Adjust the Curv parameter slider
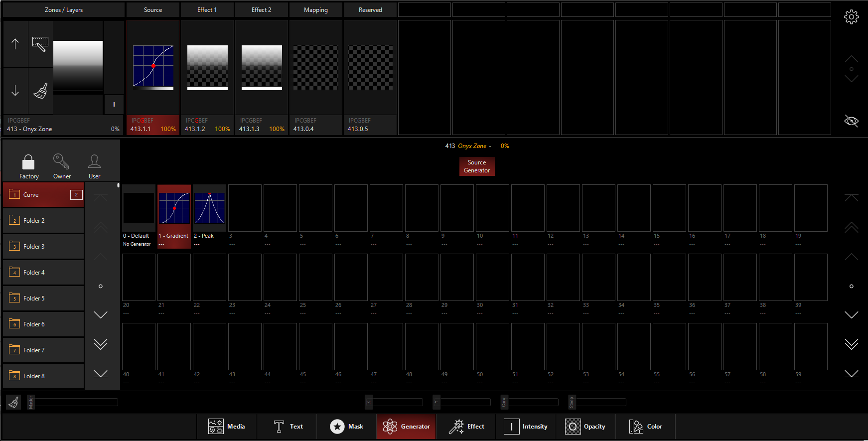Viewport: 868px width, 441px height. pyautogui.click(x=530, y=402)
